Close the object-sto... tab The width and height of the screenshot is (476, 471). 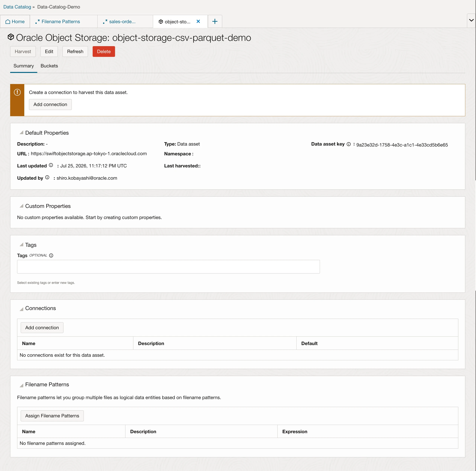[x=198, y=21]
